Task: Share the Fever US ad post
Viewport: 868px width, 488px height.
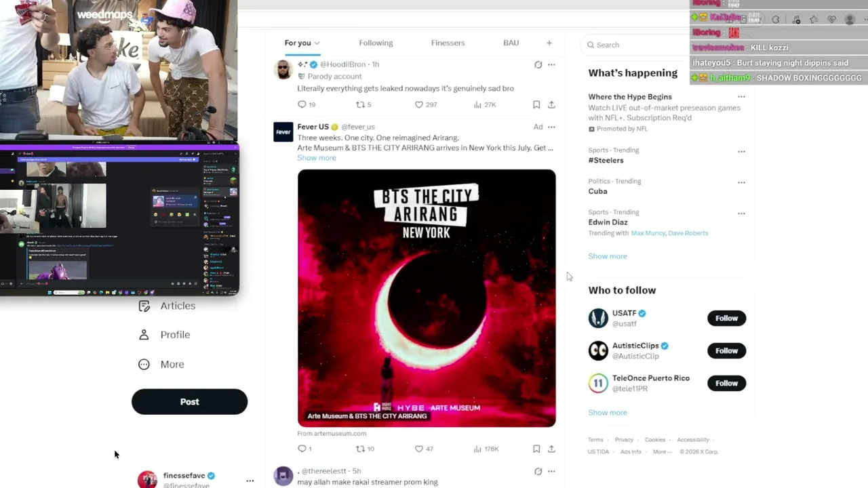Action: [551, 449]
